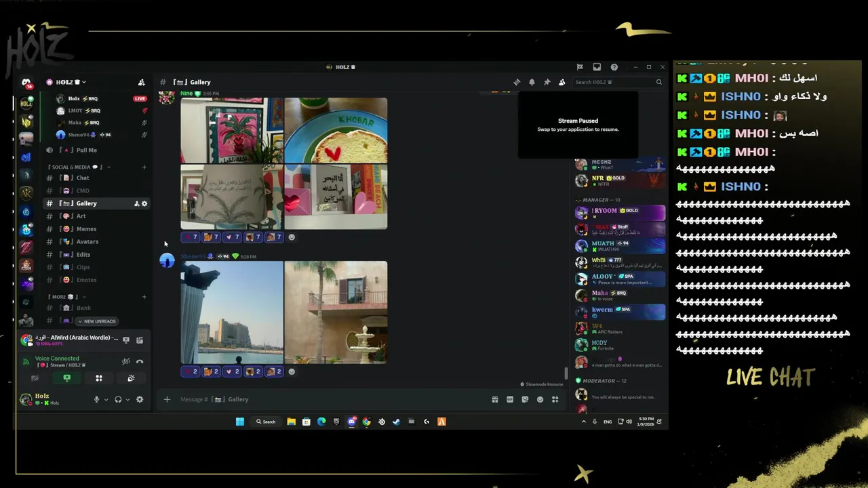Toggle noise suppression in voice panel

point(125,361)
